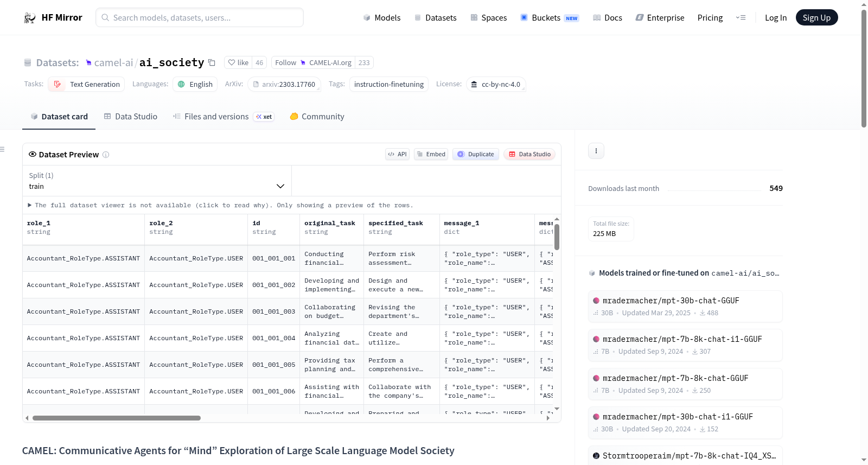Open Docs in the top navigation
The width and height of the screenshot is (868, 465).
(x=608, y=17)
